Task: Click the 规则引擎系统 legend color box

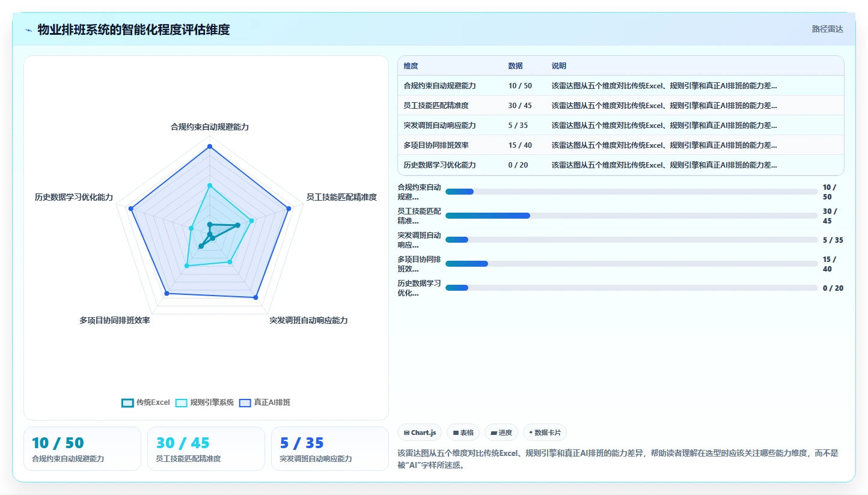Action: click(182, 403)
